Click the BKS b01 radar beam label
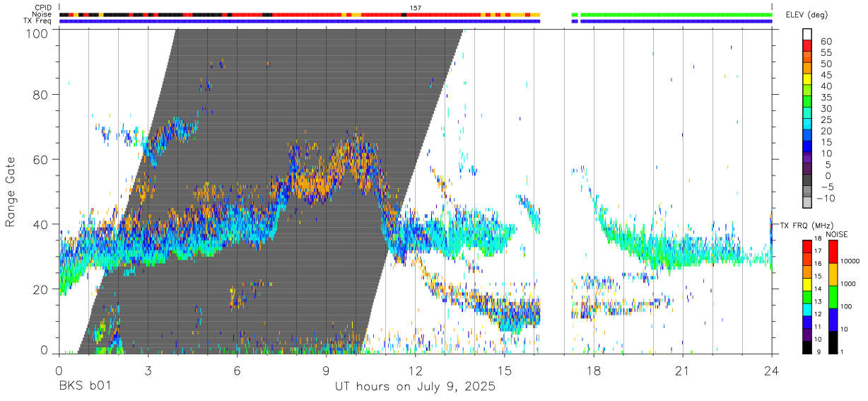The width and height of the screenshot is (868, 401). point(84,387)
